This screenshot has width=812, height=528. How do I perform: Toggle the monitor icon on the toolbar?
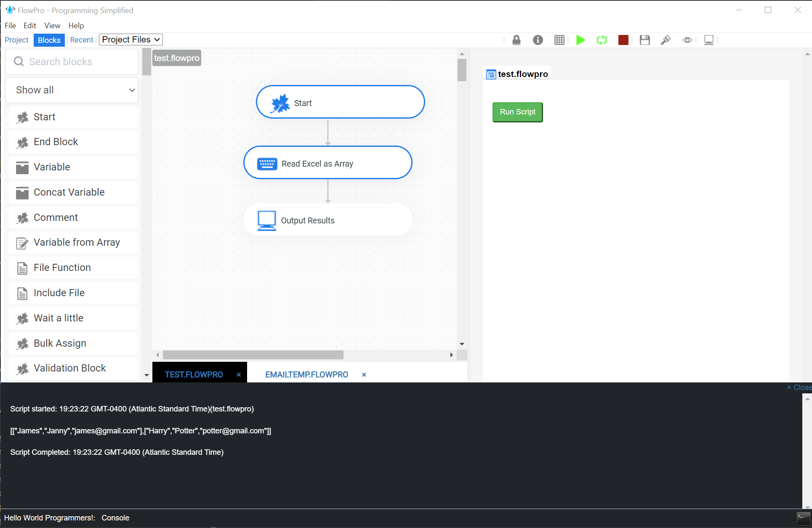pos(709,40)
